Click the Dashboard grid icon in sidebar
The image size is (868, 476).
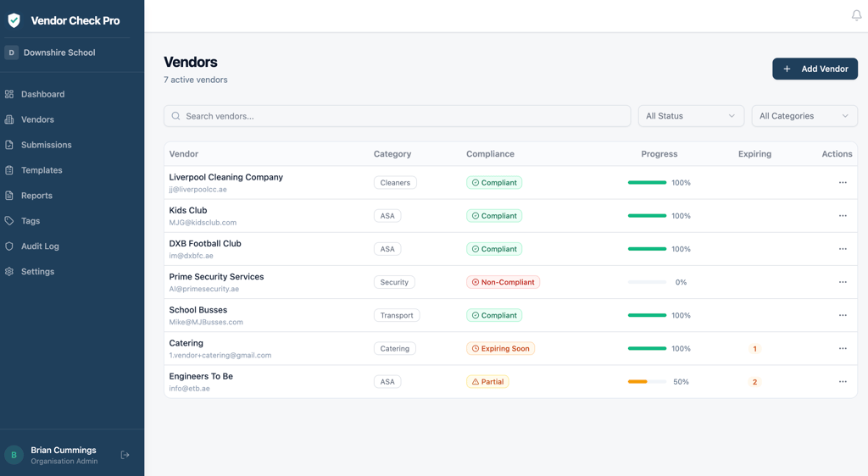click(9, 94)
